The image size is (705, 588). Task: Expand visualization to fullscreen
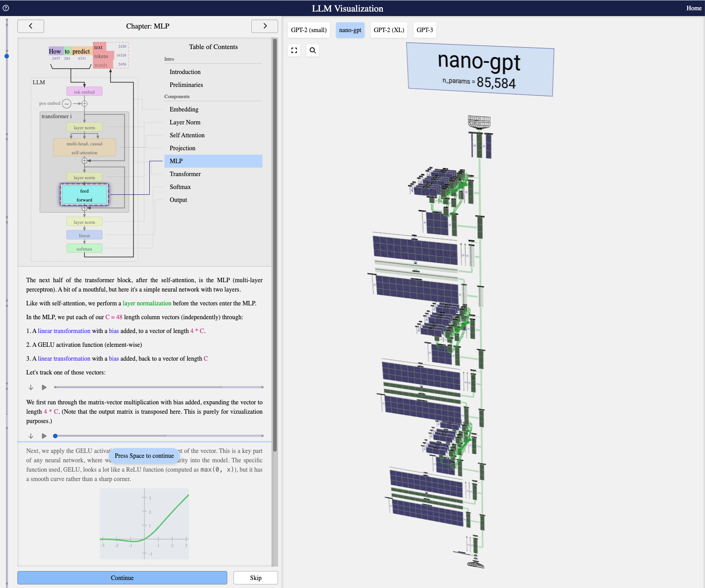294,50
